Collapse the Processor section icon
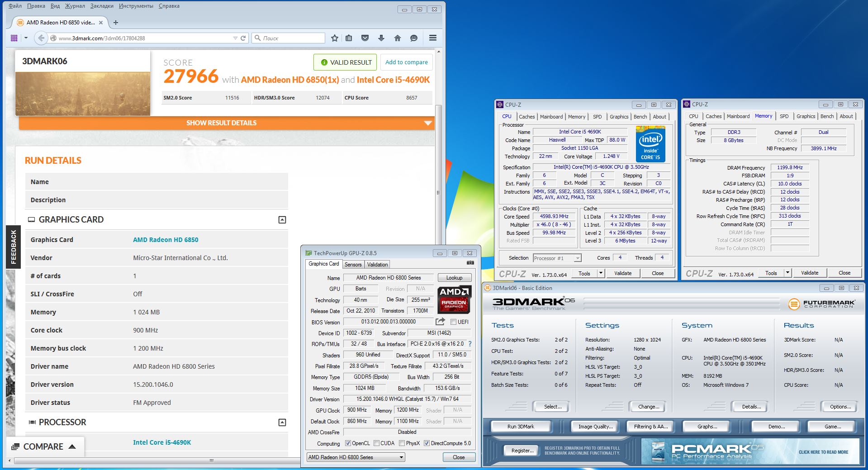This screenshot has height=470, width=868. (x=282, y=423)
